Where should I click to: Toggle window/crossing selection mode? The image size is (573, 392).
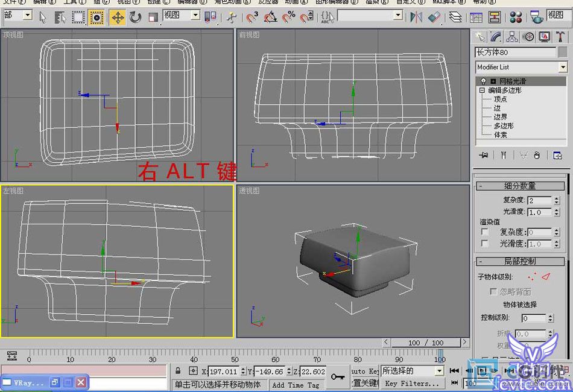click(97, 17)
